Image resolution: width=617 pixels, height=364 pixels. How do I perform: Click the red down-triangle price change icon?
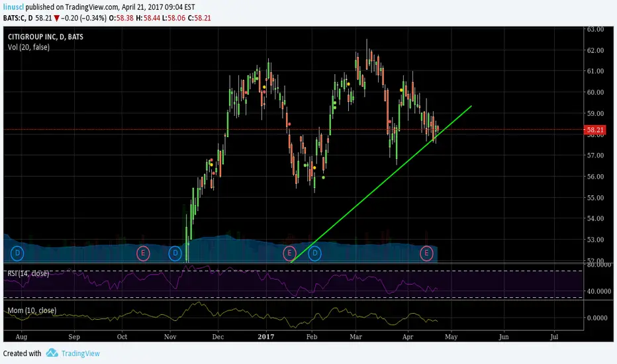(57, 18)
